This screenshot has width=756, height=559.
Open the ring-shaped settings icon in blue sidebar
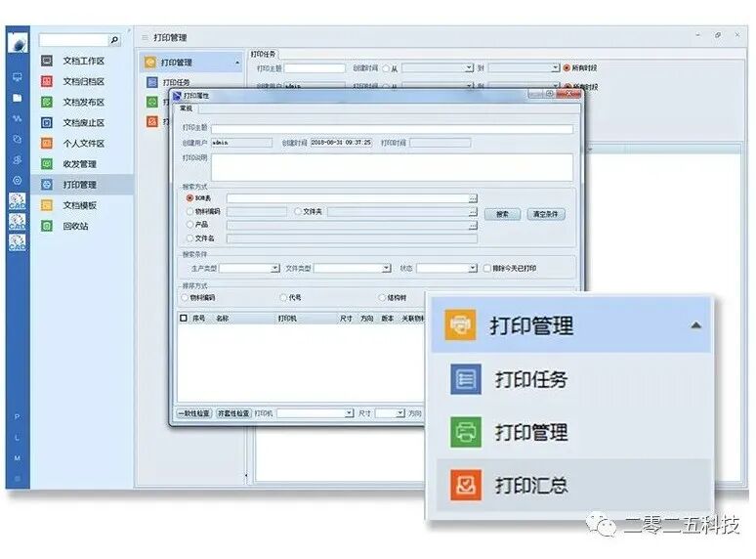click(18, 181)
